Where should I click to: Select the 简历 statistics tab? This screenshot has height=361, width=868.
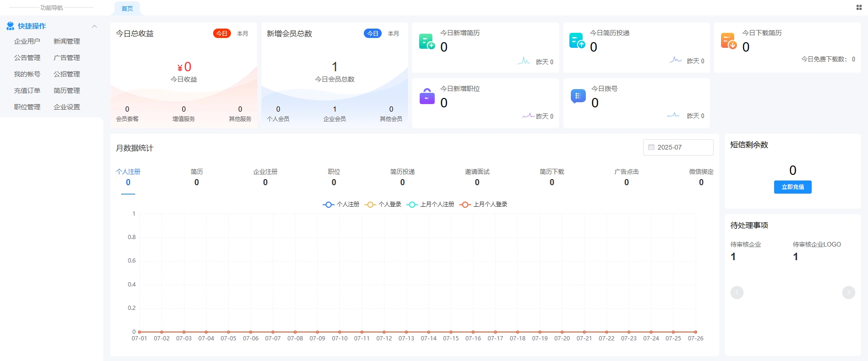pos(197,177)
